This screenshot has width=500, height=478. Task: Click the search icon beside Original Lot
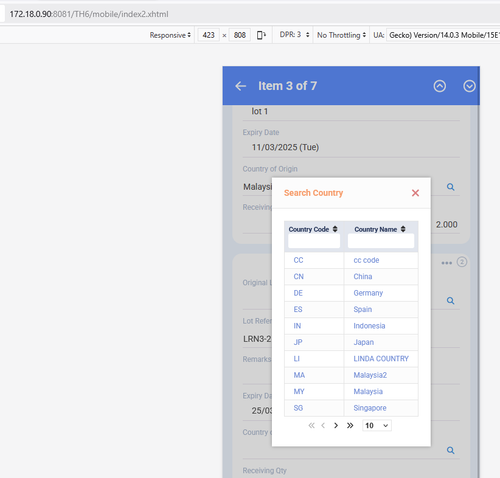coord(450,300)
